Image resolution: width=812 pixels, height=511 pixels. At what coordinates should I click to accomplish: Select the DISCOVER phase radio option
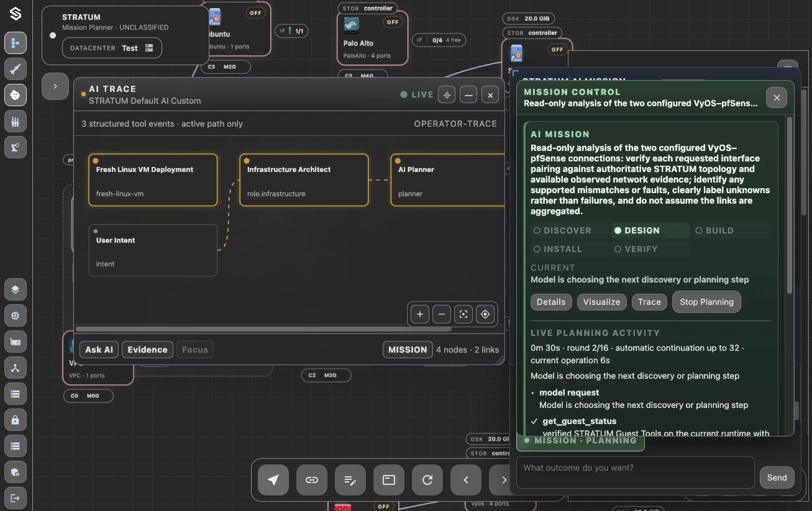coord(569,230)
